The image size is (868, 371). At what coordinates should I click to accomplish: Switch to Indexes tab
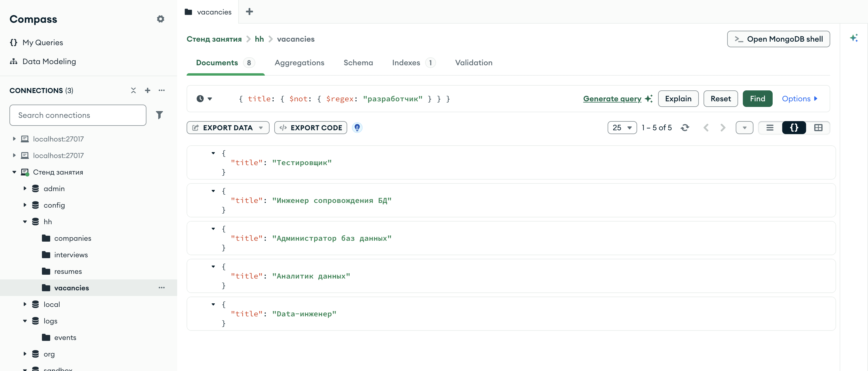413,63
